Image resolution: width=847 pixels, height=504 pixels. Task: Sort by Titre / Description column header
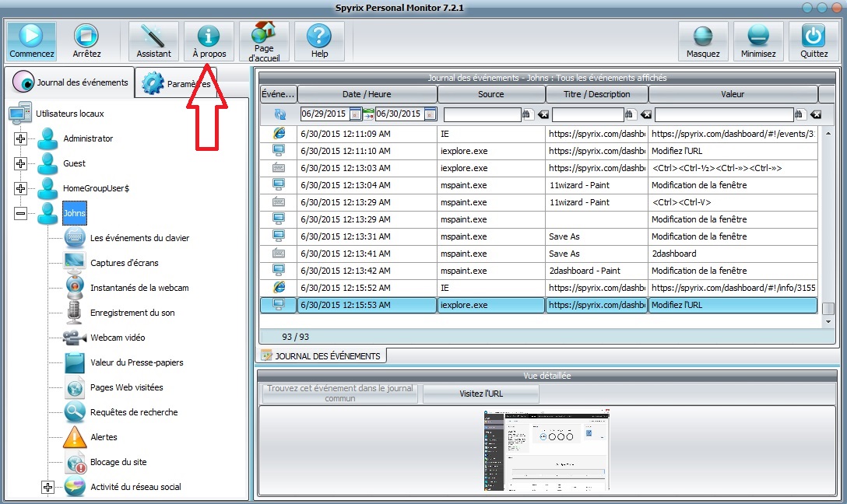pyautogui.click(x=597, y=94)
